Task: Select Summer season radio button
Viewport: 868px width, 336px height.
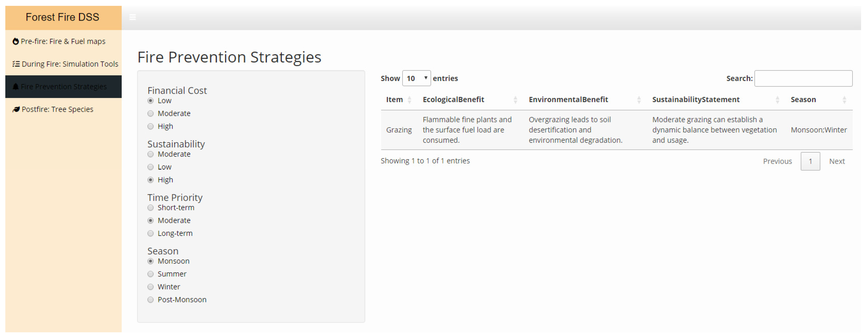Action: click(x=151, y=274)
